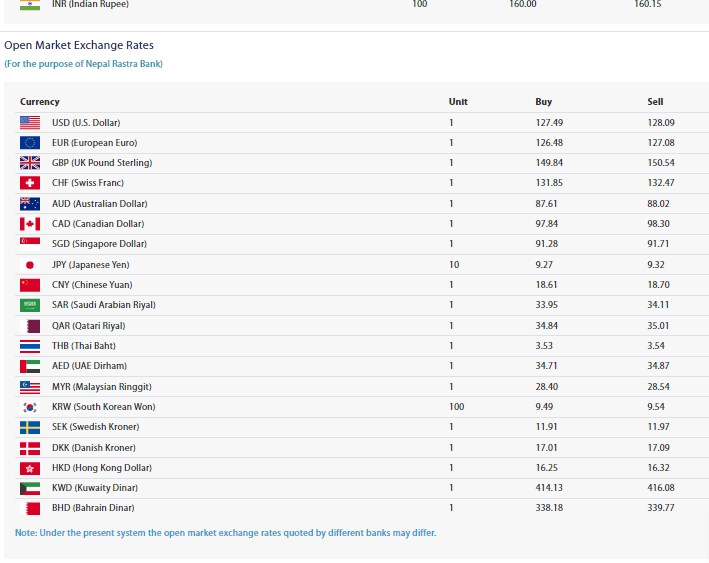Select the UK Union Jack flag icon
The image size is (709, 563).
tap(30, 163)
